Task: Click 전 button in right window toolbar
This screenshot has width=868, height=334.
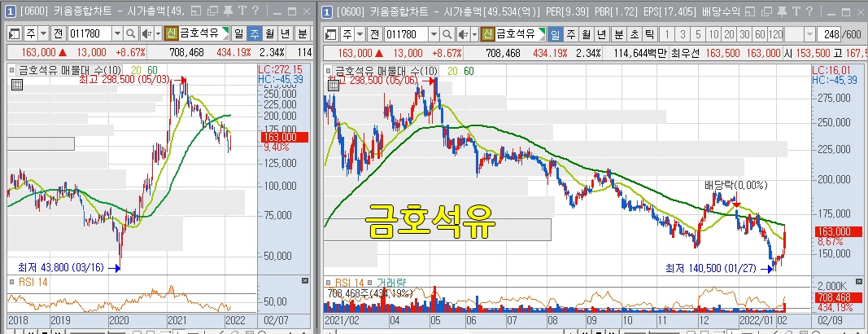Action: pos(374,34)
